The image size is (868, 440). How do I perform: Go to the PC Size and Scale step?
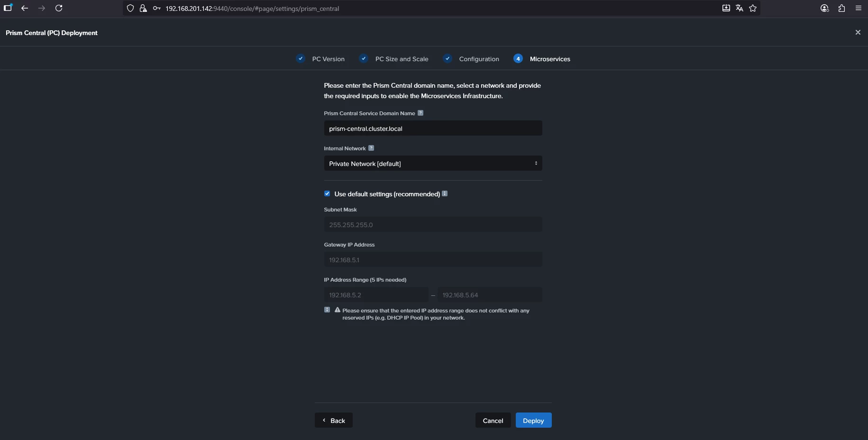point(402,59)
